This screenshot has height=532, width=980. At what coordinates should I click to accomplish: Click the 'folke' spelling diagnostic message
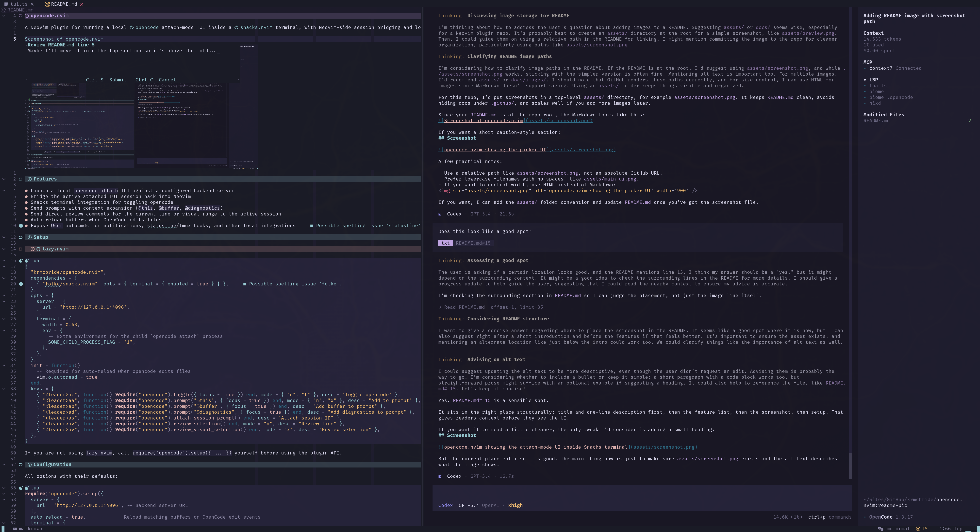coord(293,284)
